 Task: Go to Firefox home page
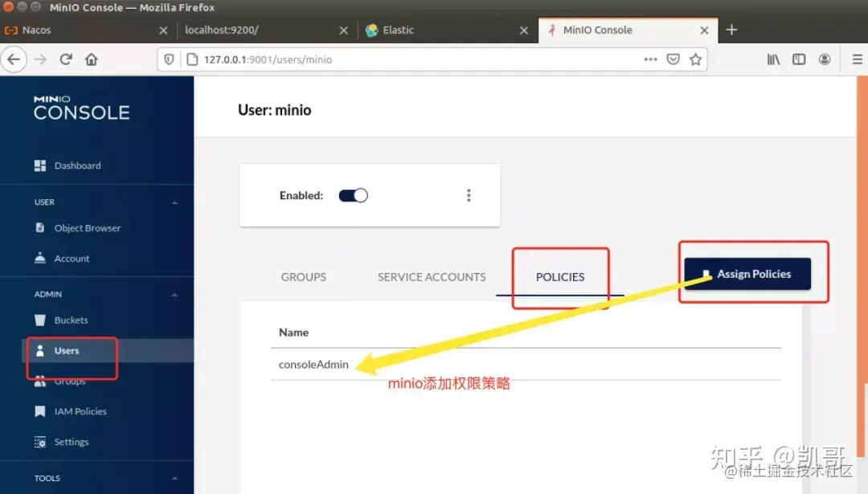[x=92, y=59]
